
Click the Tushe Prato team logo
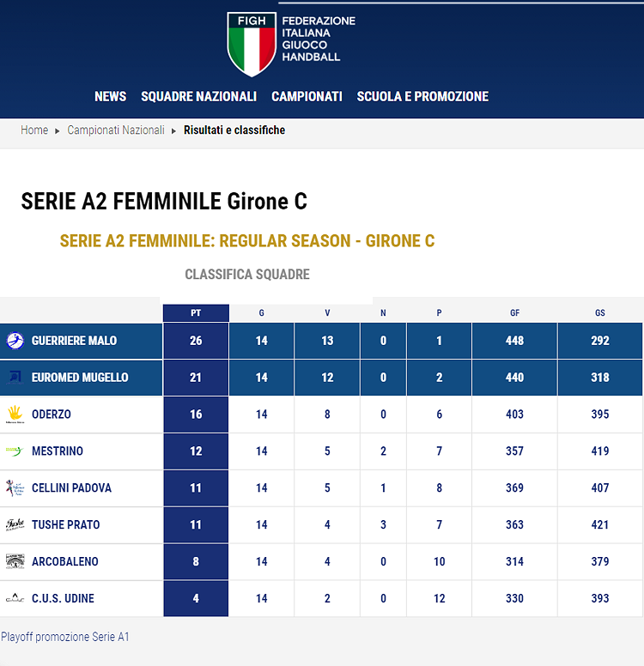(15, 524)
